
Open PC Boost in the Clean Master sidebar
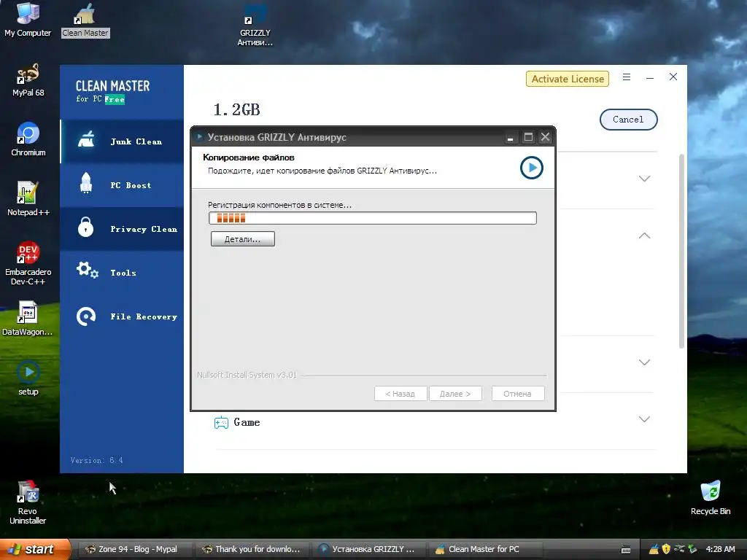coord(122,185)
